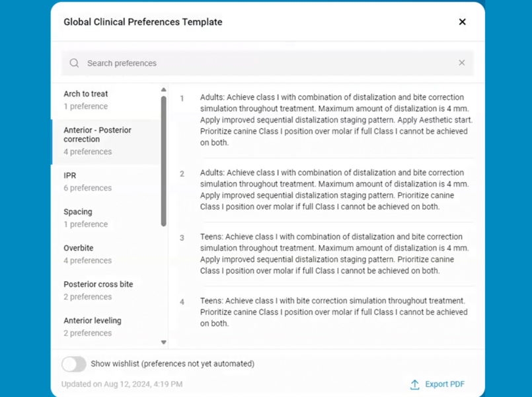
Task: Click the scrollbar down arrow in sidebar
Action: 164,342
